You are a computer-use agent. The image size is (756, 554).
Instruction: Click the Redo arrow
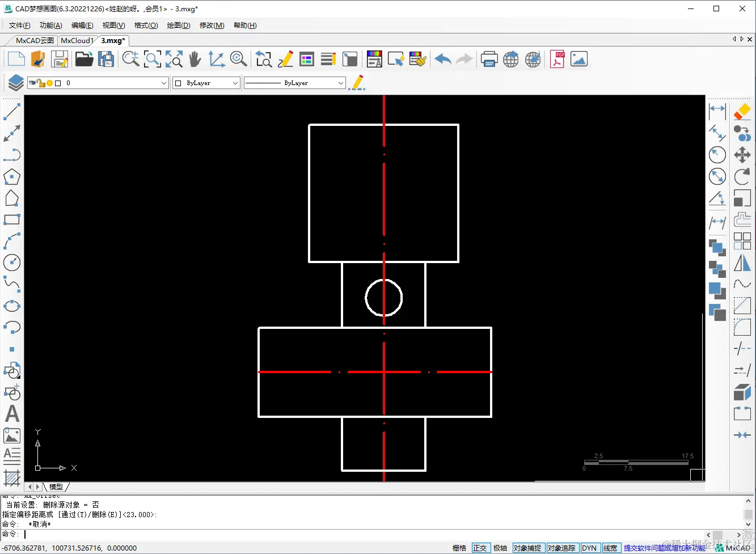(464, 59)
